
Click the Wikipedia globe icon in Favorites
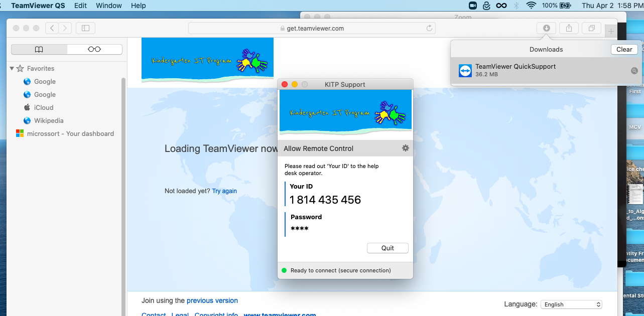click(27, 120)
